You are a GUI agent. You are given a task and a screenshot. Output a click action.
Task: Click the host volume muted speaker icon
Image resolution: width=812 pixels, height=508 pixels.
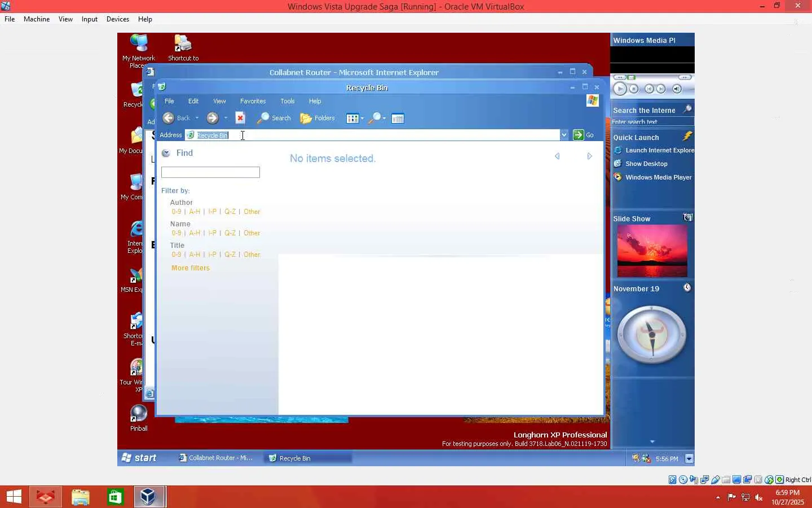(x=759, y=497)
